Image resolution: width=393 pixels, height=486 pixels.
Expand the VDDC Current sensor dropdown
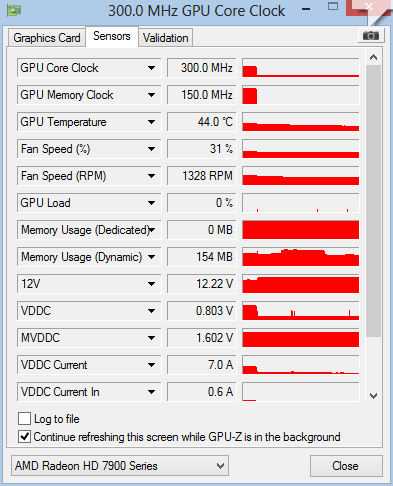coord(151,365)
